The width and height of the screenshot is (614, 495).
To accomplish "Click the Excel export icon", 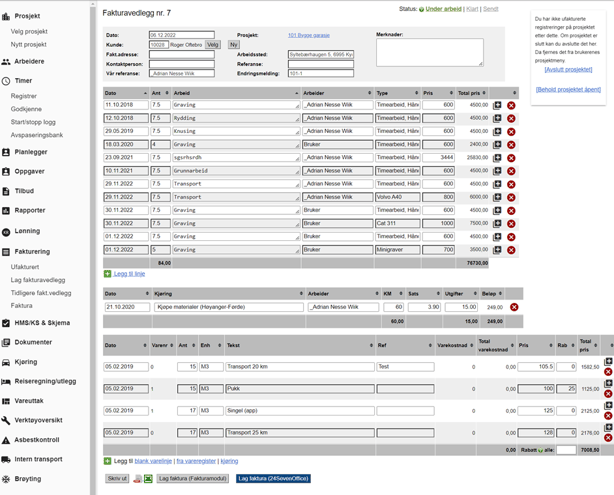I will pyautogui.click(x=148, y=479).
